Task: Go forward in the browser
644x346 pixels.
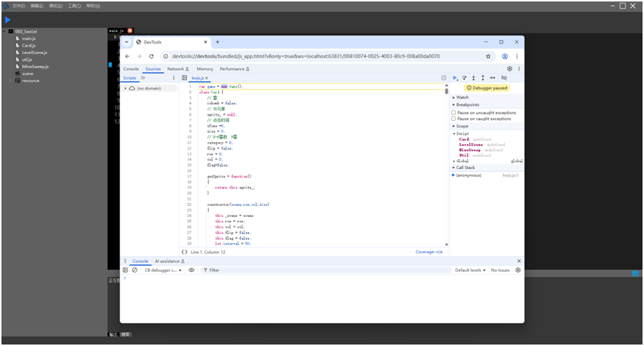Action: [139, 56]
